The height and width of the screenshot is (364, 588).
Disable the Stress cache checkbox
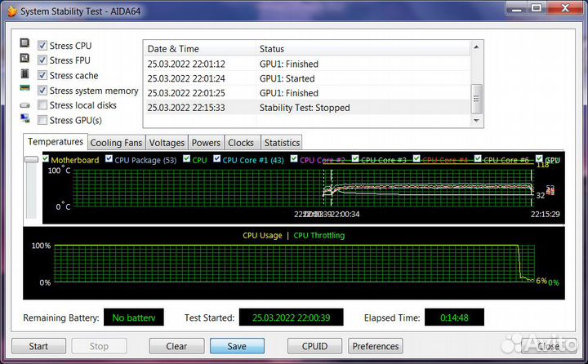click(x=42, y=75)
